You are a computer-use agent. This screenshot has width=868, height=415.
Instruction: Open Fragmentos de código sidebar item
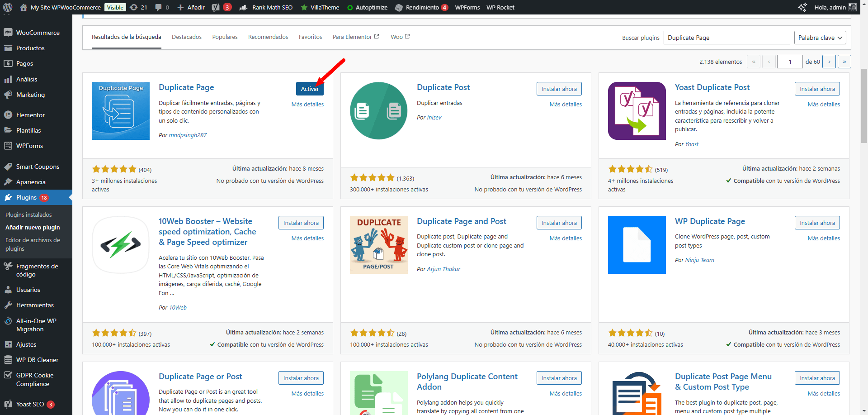click(36, 270)
